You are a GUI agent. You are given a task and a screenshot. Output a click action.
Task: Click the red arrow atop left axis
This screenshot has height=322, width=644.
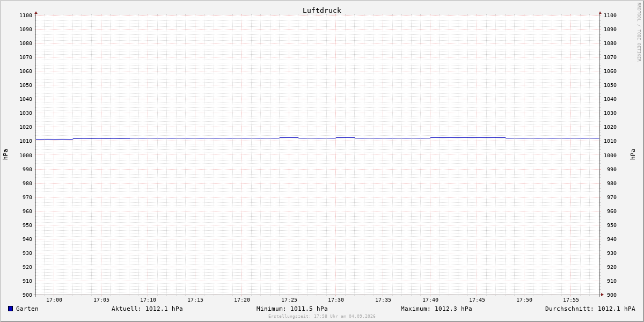tap(36, 12)
